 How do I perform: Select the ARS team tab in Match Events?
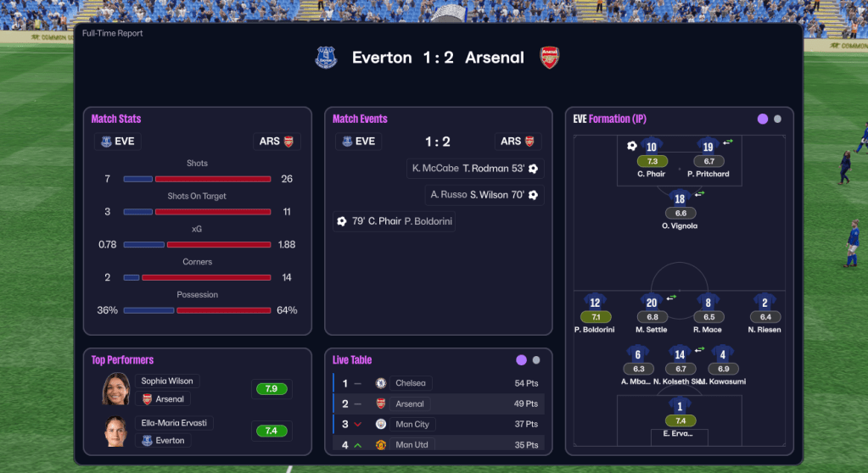click(x=518, y=142)
